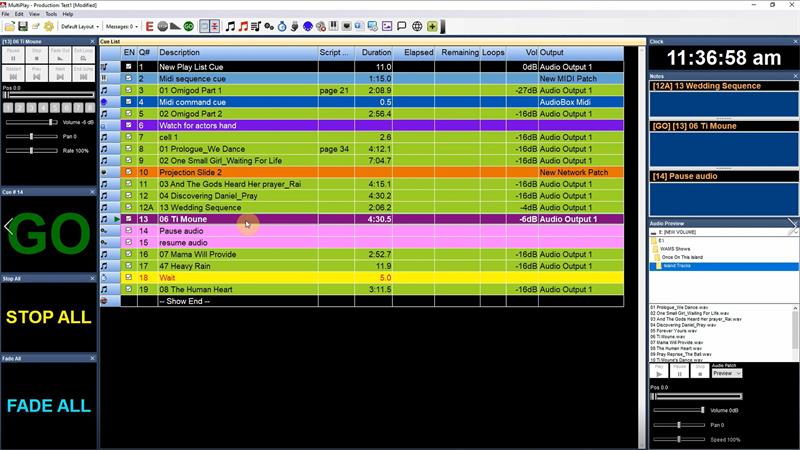Click the green GO icon in the toolbar
This screenshot has width=800, height=450.
(189, 26)
